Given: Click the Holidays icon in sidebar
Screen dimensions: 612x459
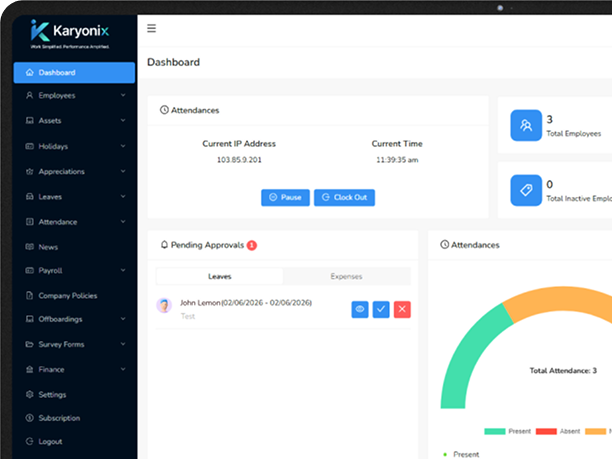Looking at the screenshot, I should click(x=30, y=146).
